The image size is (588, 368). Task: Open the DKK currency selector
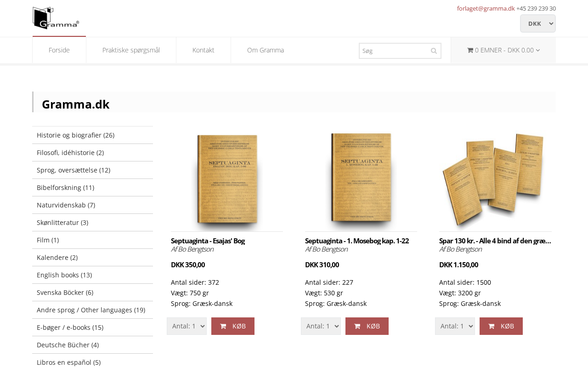538,23
